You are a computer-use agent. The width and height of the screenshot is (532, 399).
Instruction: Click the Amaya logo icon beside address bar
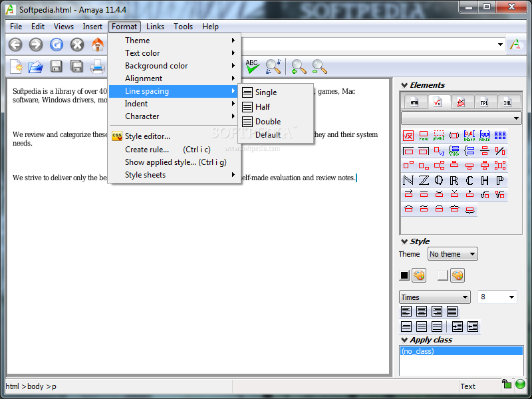tap(516, 45)
